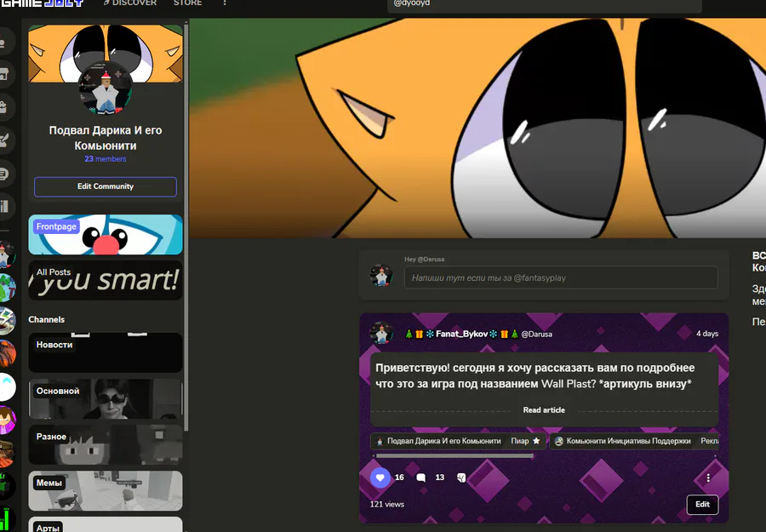This screenshot has width=766, height=532.
Task: Select the Frontpage feed tab
Action: 105,234
